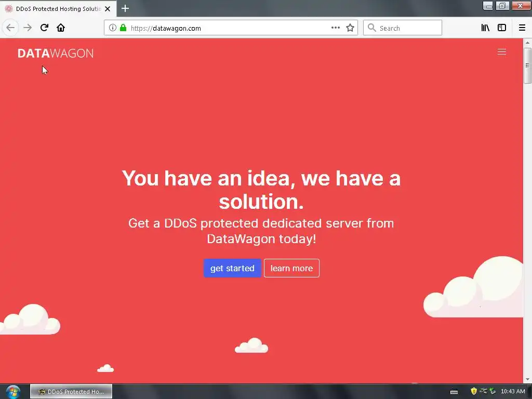The height and width of the screenshot is (399, 532).
Task: Close the DDoS Protected Hosting tab
Action: point(108,9)
